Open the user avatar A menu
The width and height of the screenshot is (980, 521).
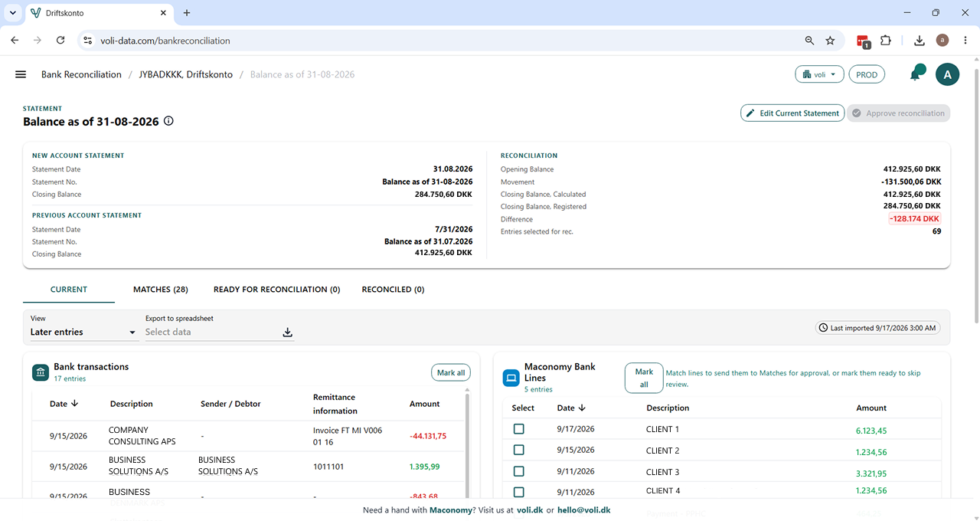[948, 74]
